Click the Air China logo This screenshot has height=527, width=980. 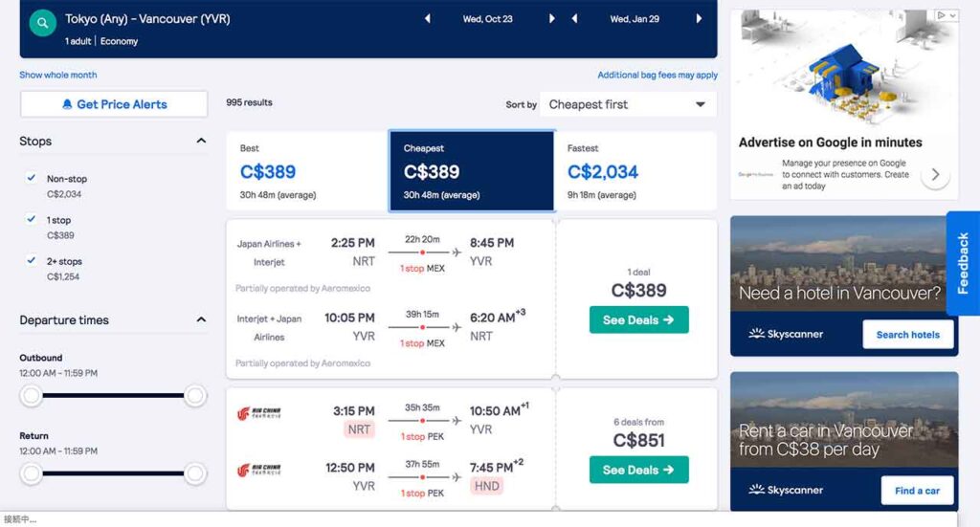point(258,414)
